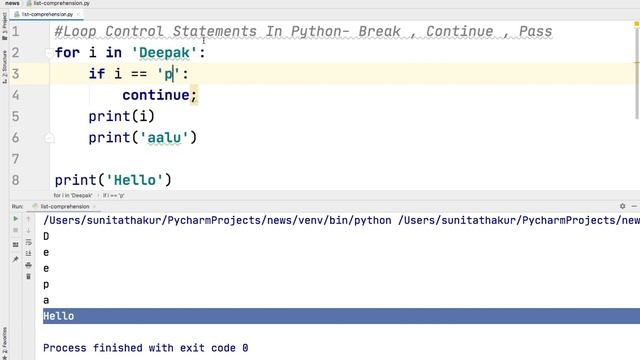Open the Structure tool window tab

4,67
